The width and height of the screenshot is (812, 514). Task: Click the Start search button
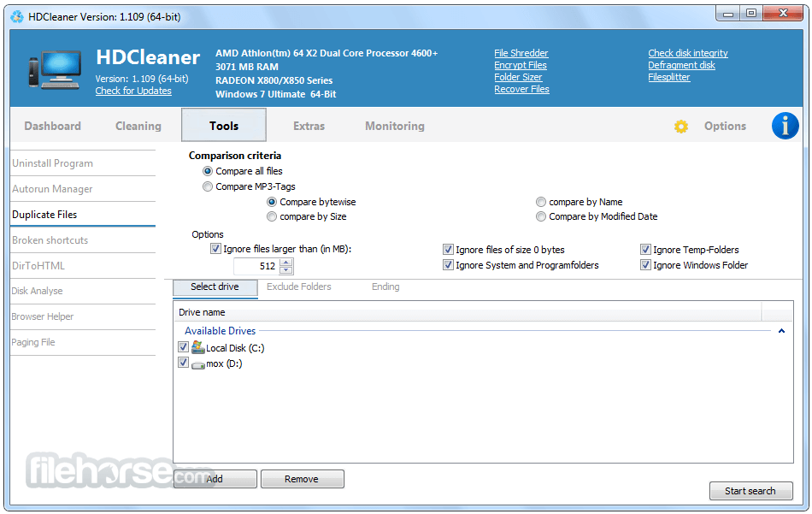click(751, 491)
